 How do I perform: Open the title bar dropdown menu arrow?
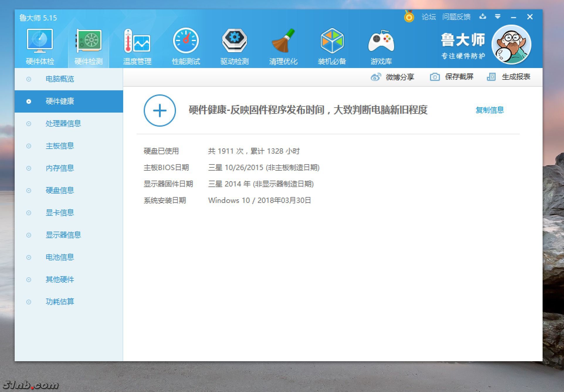point(498,17)
